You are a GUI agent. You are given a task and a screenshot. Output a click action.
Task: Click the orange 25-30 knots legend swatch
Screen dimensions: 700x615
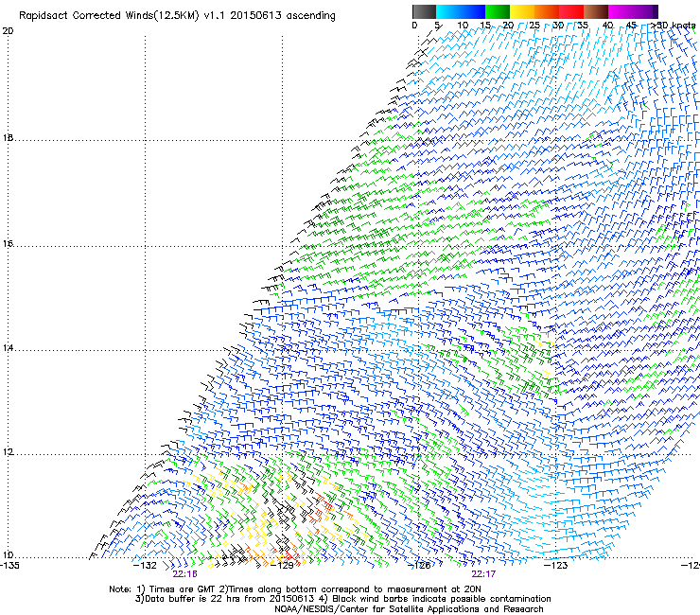547,11
